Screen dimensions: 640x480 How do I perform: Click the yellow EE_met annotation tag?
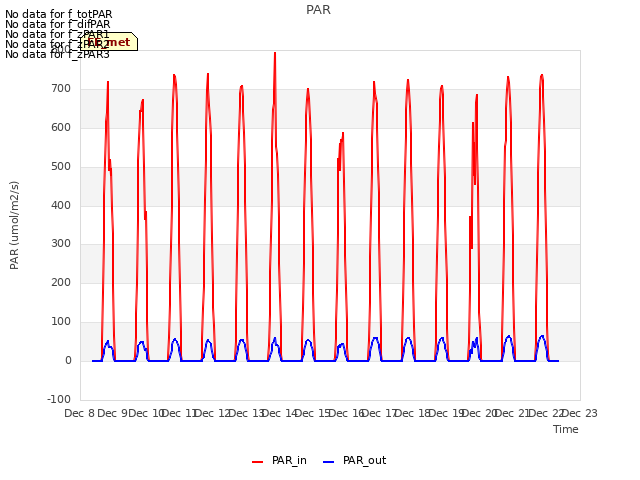click(x=109, y=42)
